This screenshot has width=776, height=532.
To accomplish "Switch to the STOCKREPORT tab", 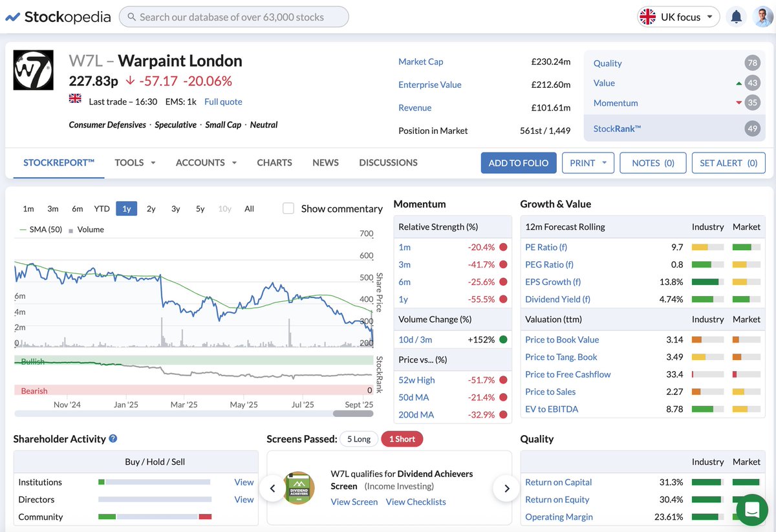I will [59, 162].
